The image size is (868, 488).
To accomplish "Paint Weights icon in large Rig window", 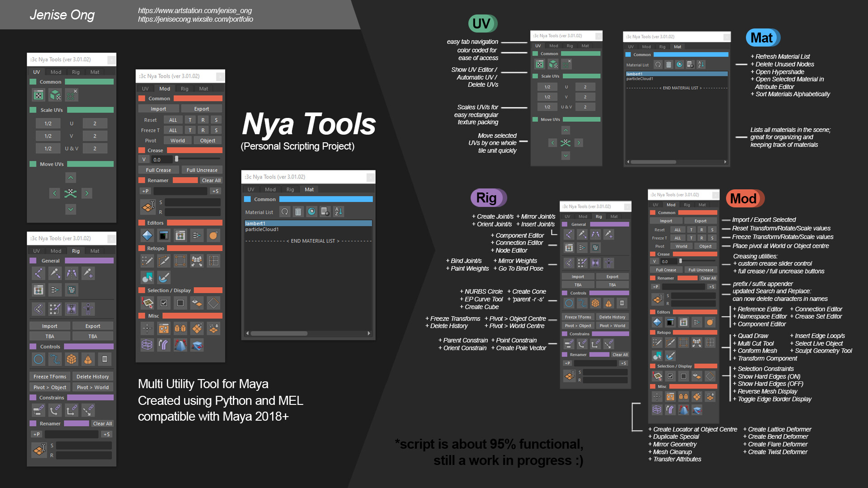I will coord(55,309).
